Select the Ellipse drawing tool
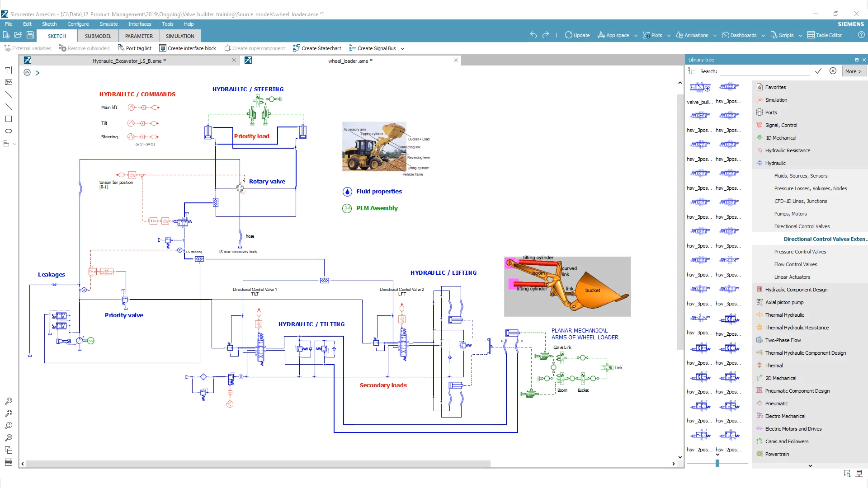868x488 pixels. coord(8,131)
